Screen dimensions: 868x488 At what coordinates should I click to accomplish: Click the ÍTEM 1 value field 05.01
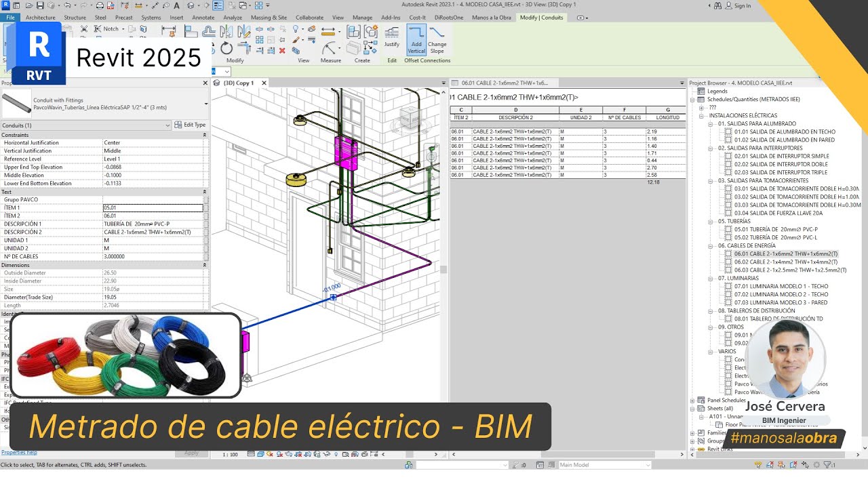point(153,208)
